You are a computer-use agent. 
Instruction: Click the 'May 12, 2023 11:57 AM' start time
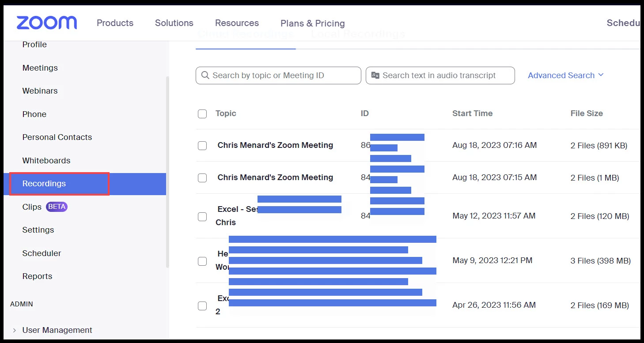tap(494, 216)
